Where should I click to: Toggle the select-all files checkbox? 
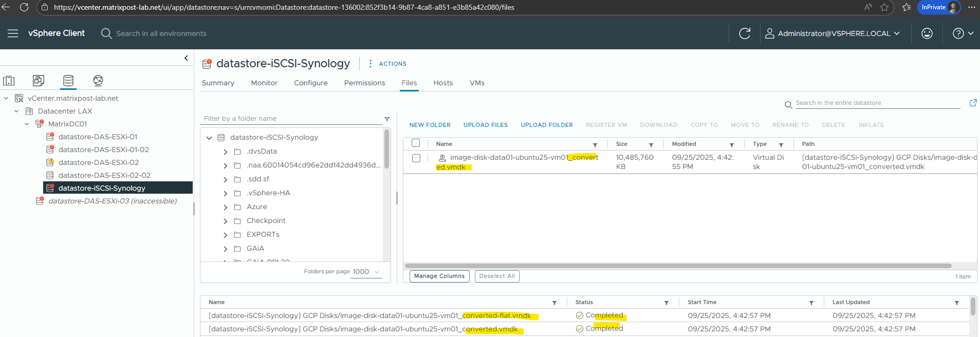(416, 143)
